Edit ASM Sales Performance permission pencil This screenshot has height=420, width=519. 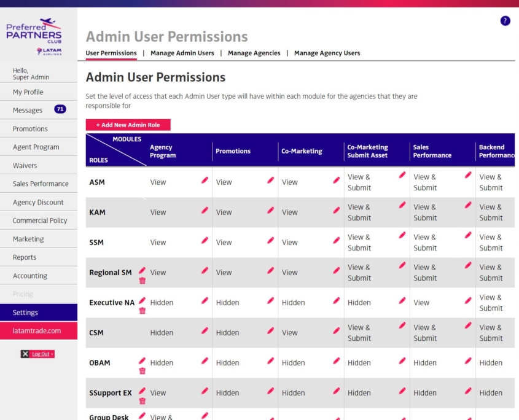[x=468, y=175]
